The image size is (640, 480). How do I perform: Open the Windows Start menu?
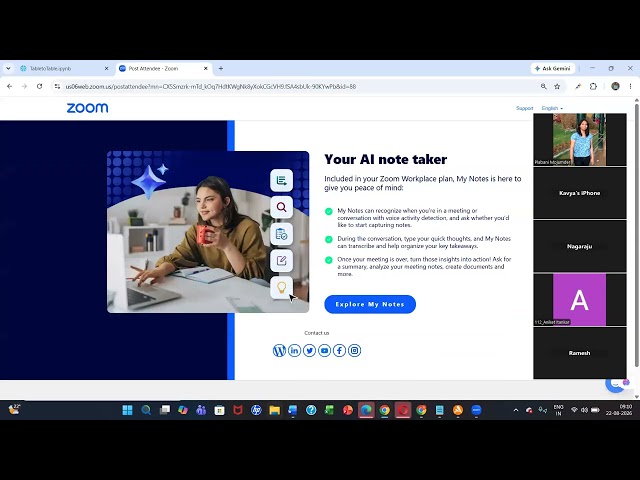pos(127,410)
